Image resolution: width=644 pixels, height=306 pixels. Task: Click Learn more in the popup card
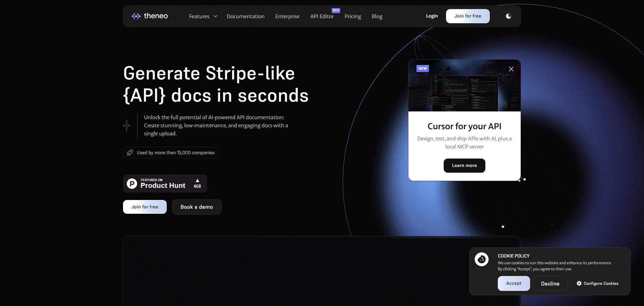click(464, 166)
